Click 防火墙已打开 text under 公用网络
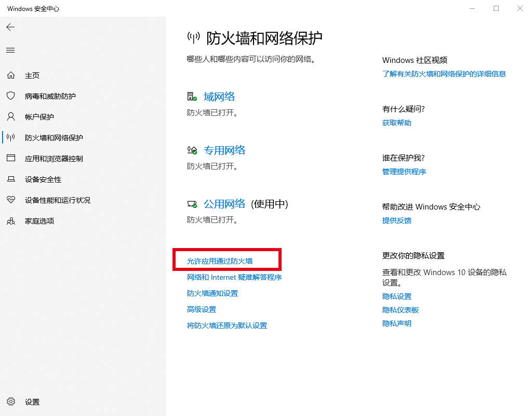 coord(212,220)
